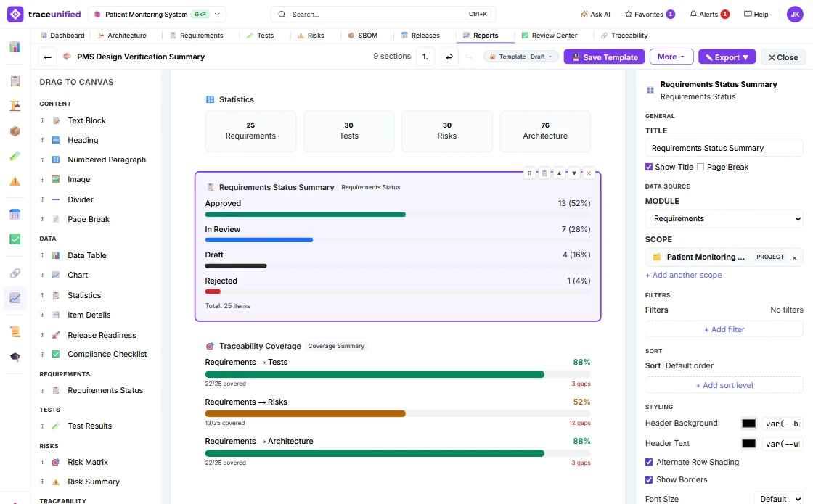Toggle Show Title checkbox
The width and height of the screenshot is (813, 504).
[649, 167]
